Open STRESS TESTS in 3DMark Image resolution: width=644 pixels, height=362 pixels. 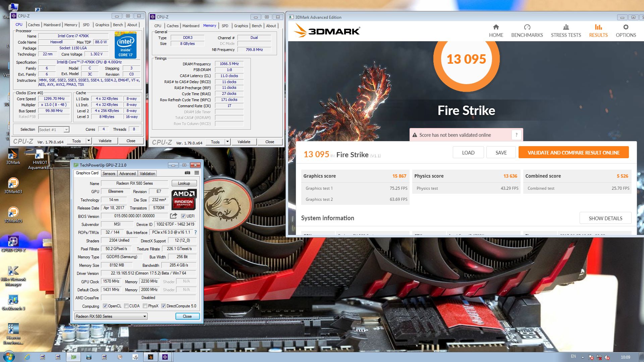pyautogui.click(x=566, y=31)
